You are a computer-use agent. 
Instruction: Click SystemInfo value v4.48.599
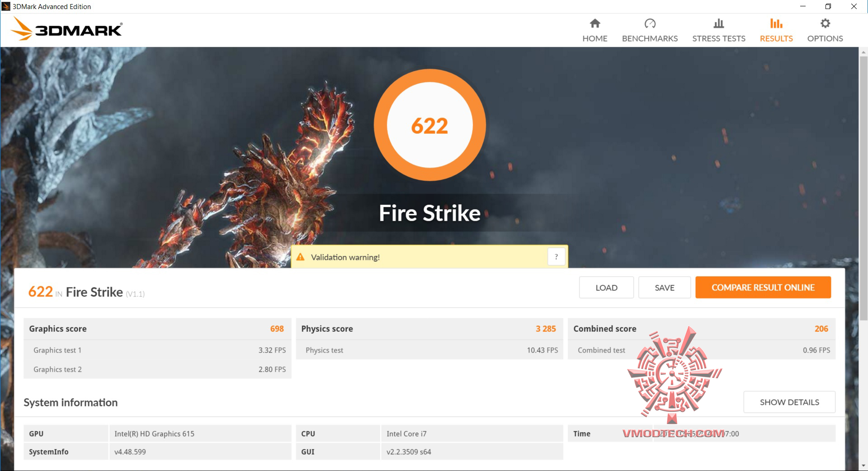(130, 452)
